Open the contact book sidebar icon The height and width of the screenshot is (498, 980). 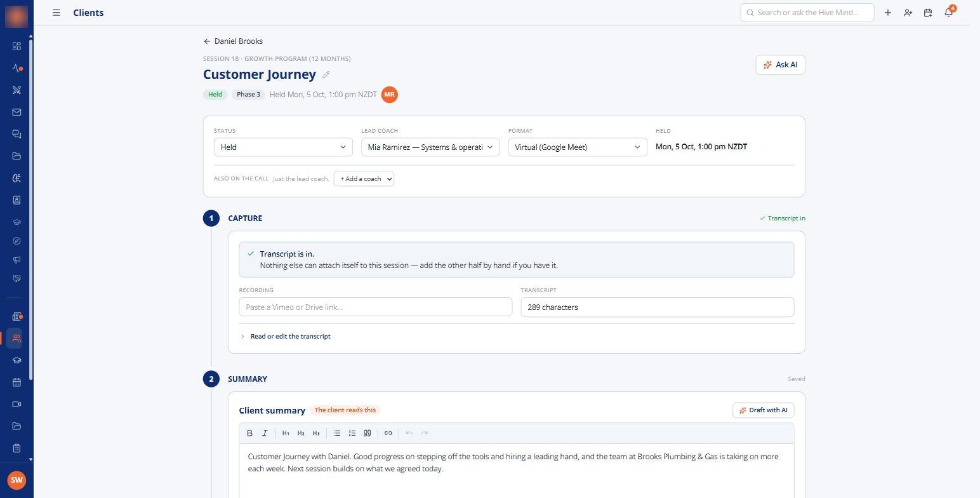click(17, 200)
